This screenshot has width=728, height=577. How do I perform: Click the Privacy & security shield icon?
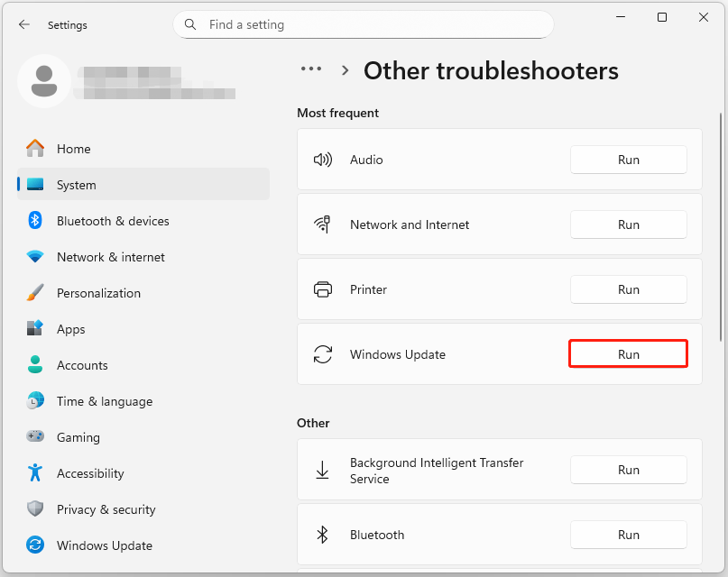click(x=35, y=509)
